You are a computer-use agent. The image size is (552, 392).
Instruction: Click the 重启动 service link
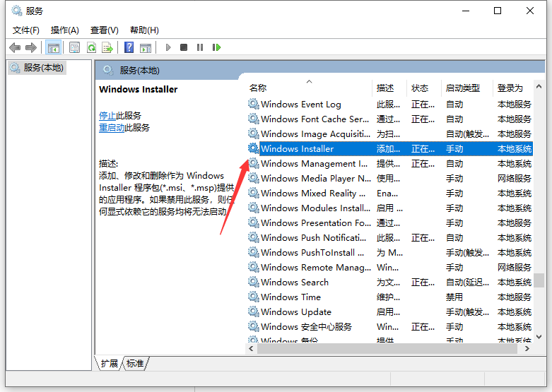(112, 127)
